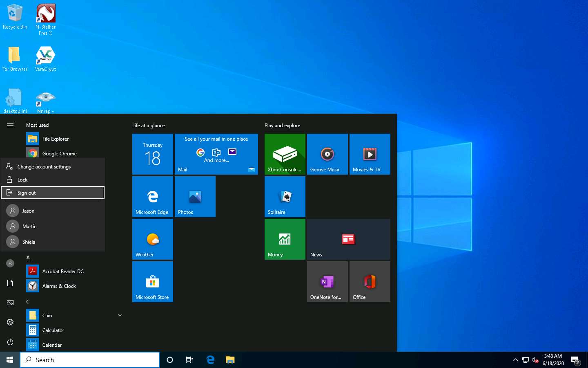This screenshot has height=368, width=588.
Task: Show hidden system tray icons
Action: (515, 360)
